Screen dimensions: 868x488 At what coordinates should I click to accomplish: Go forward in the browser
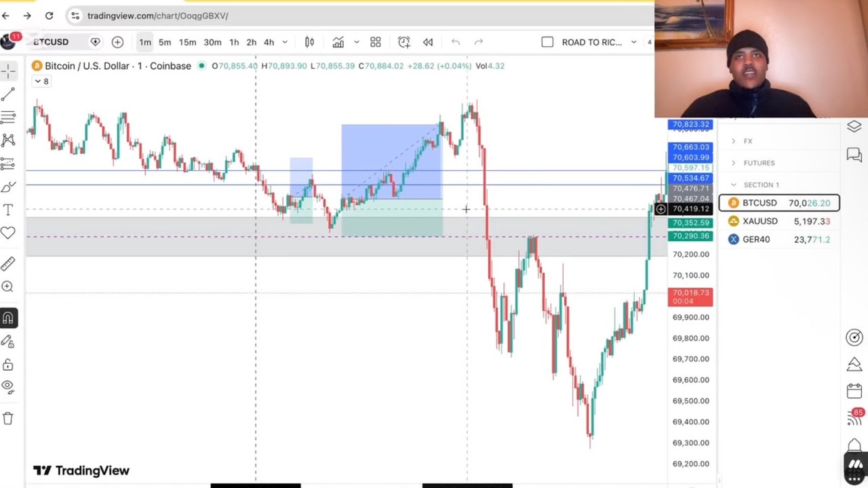27,16
